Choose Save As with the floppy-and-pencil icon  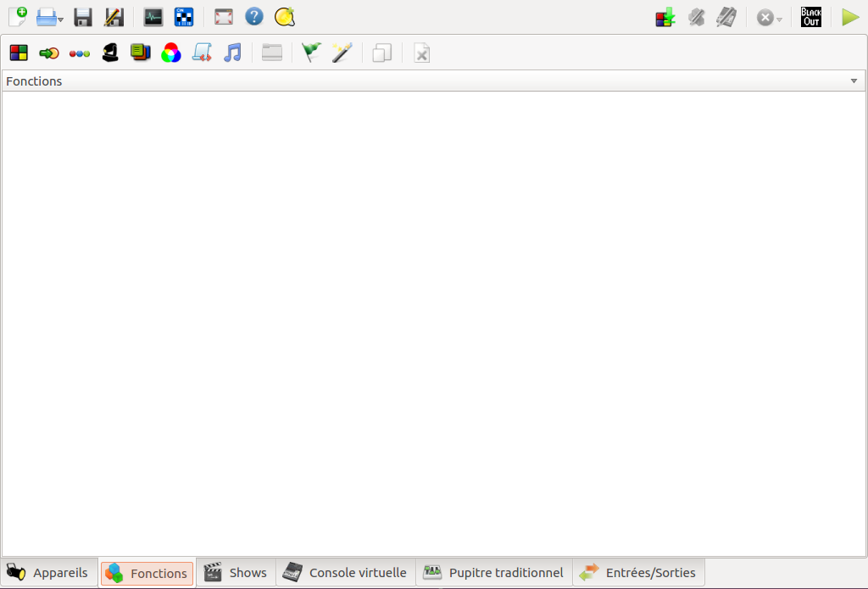(114, 17)
